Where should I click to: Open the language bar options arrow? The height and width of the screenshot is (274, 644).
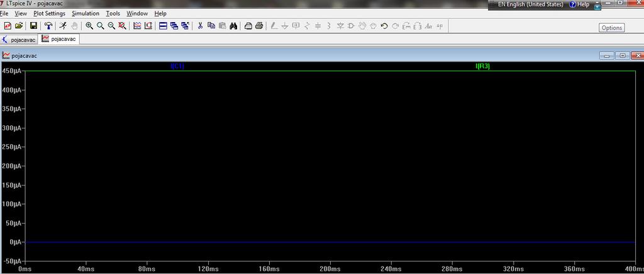click(597, 7)
